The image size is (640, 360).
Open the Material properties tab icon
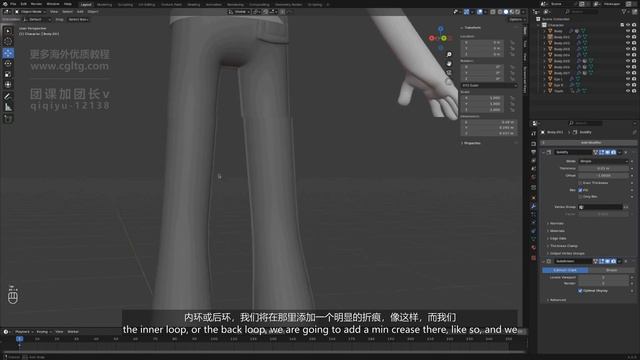[533, 247]
